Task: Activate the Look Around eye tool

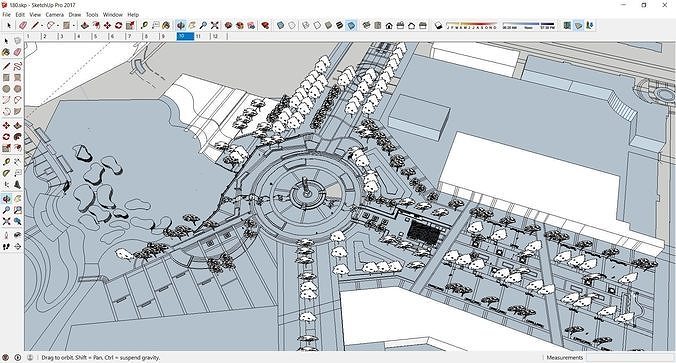Action: pyautogui.click(x=17, y=235)
